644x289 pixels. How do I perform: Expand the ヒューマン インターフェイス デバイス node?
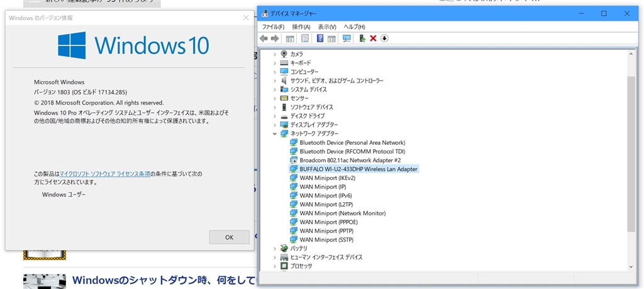tap(275, 258)
